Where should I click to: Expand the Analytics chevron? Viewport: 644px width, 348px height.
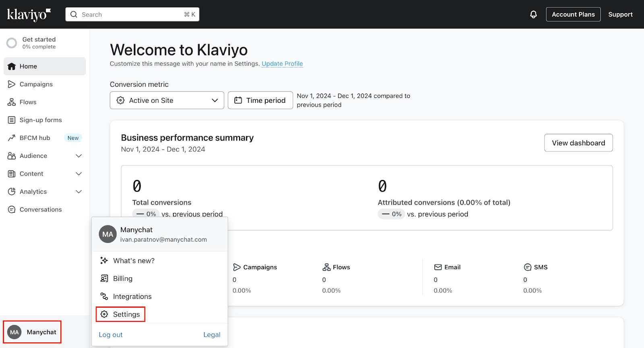(x=79, y=192)
